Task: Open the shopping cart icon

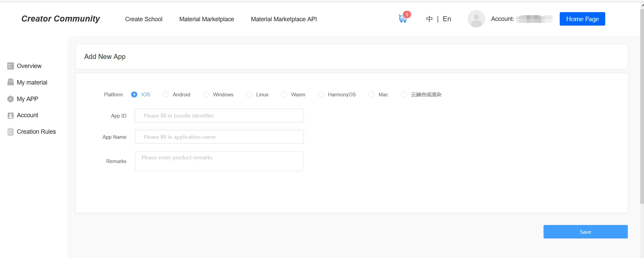Action: pos(403,19)
